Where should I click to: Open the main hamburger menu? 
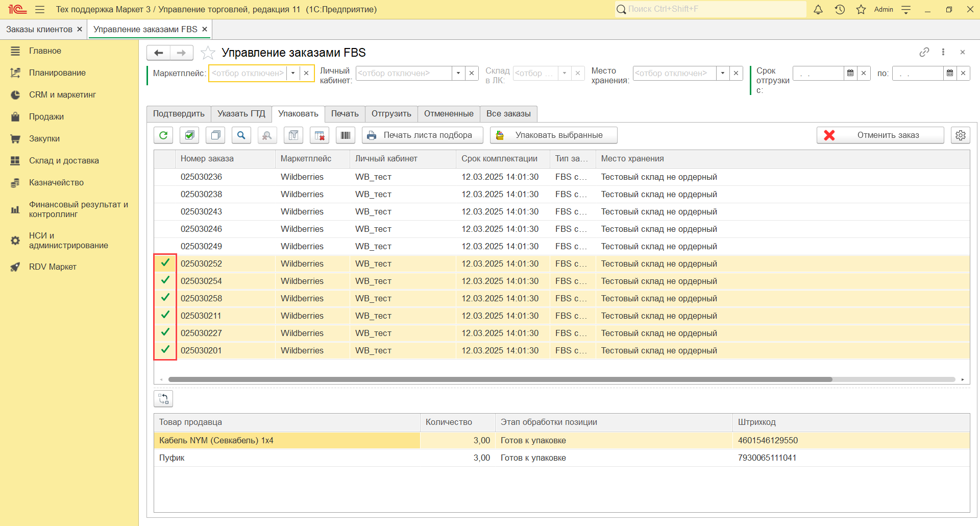pyautogui.click(x=40, y=9)
